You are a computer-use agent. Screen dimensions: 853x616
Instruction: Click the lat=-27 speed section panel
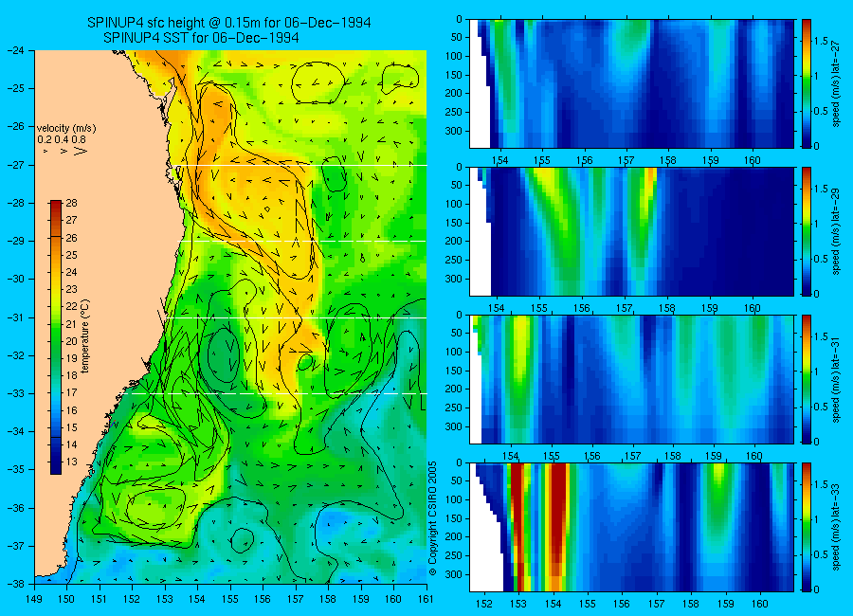pyautogui.click(x=632, y=83)
